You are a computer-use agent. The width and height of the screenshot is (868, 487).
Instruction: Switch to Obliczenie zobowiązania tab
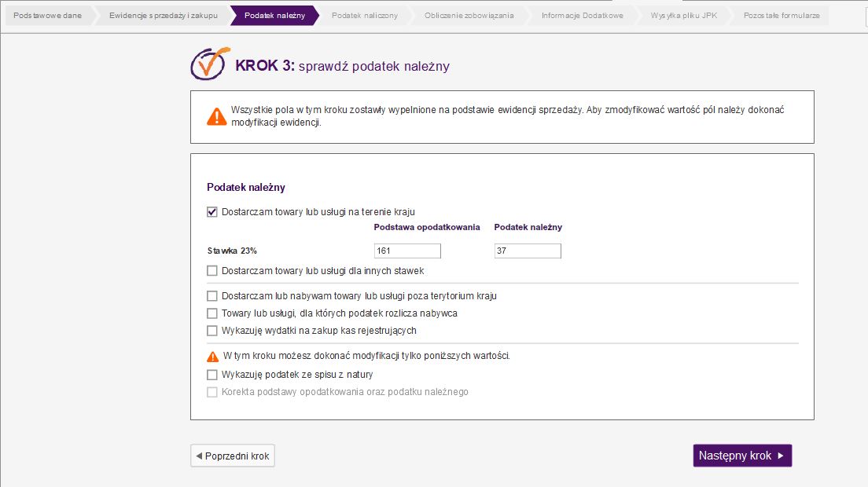pos(469,16)
